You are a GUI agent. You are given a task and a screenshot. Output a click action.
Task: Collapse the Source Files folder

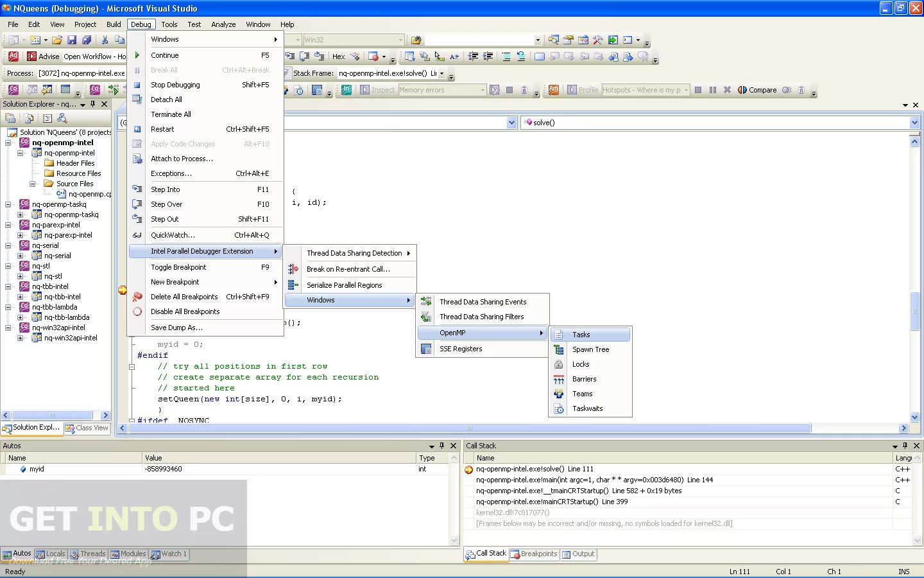point(32,184)
